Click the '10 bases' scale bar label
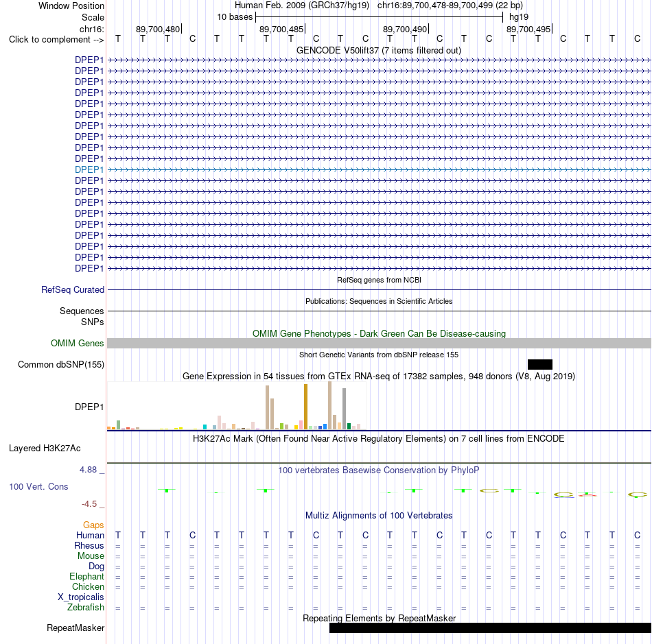The height and width of the screenshot is (644, 652). pos(235,17)
